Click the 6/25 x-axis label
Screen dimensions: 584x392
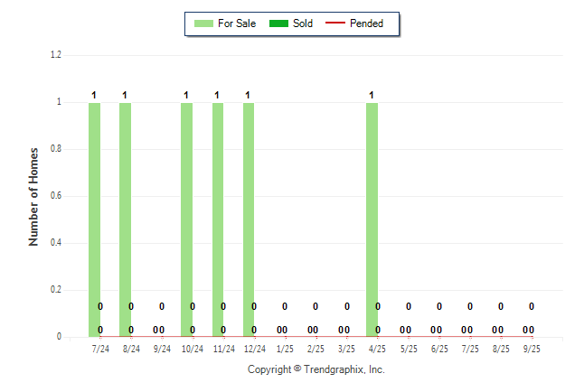coord(439,348)
